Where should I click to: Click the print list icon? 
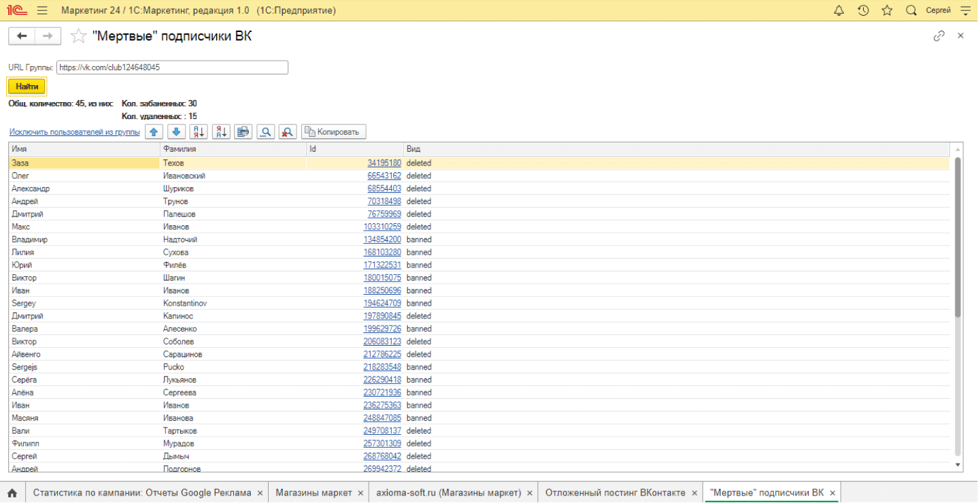[x=243, y=132]
